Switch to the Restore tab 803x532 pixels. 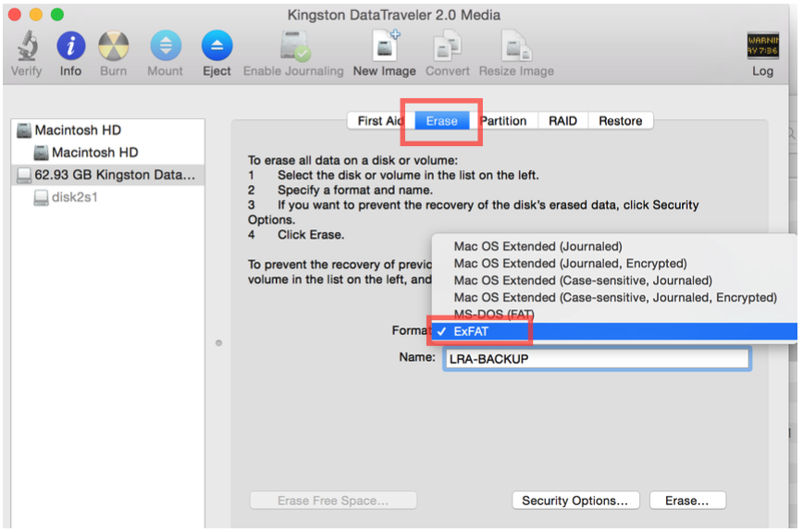[620, 121]
